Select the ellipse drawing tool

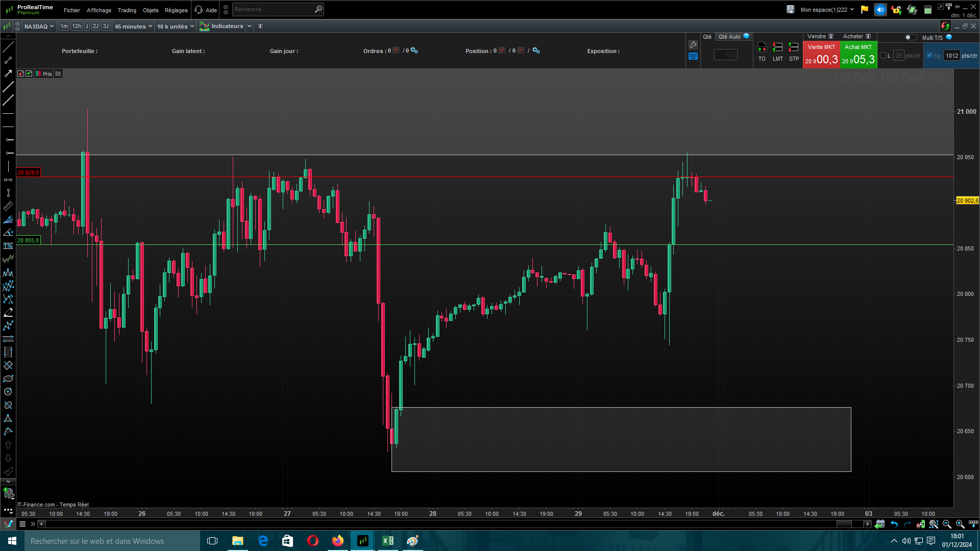coord(8,379)
